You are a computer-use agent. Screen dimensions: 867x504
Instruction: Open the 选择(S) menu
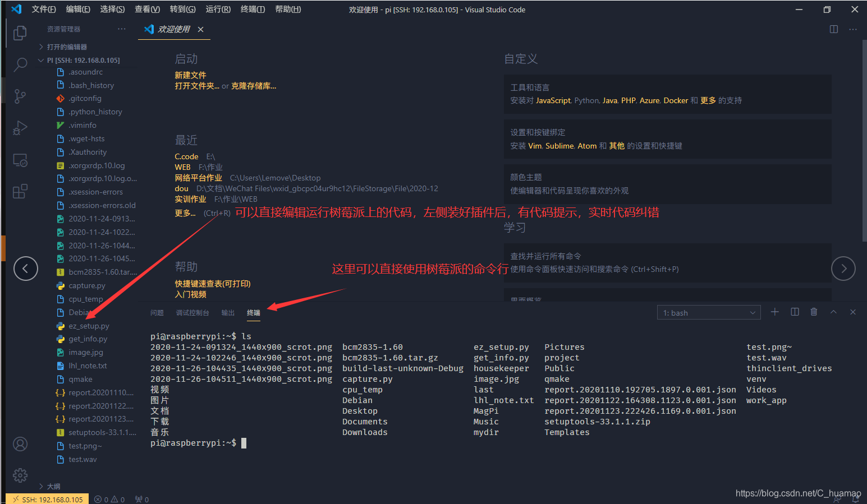pyautogui.click(x=112, y=9)
